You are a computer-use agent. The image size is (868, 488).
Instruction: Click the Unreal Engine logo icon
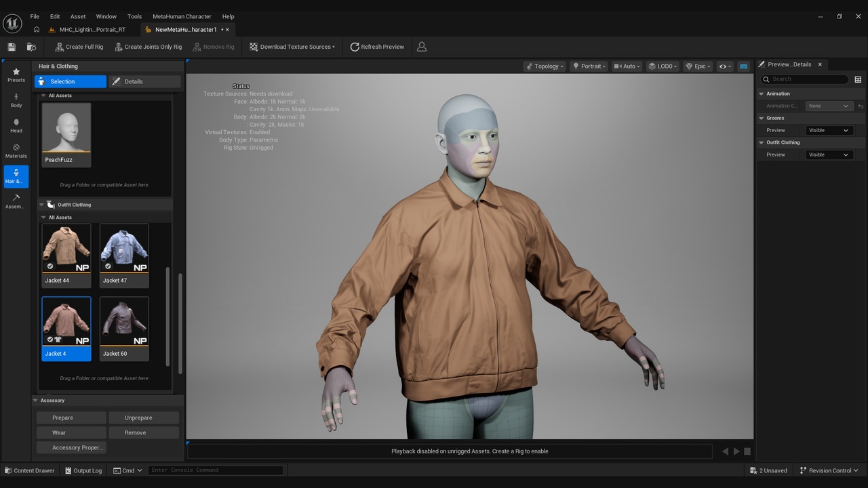pyautogui.click(x=12, y=23)
